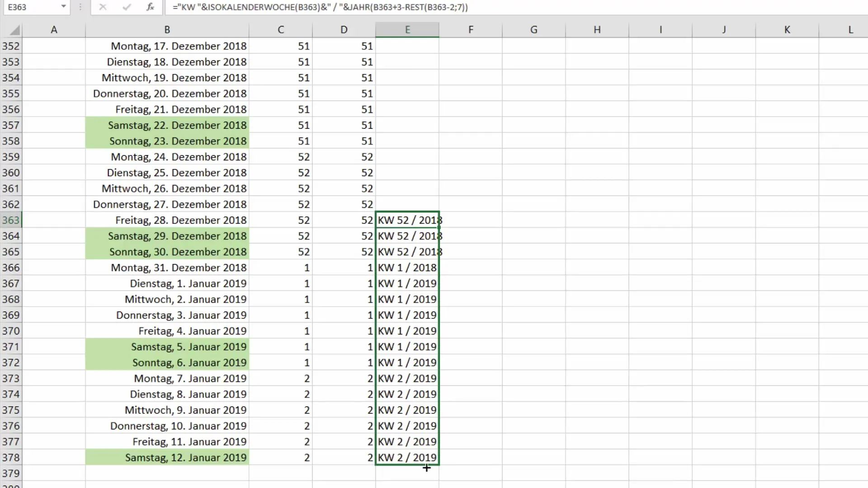The image size is (868, 488).
Task: Click green cell 'Samstag, 5. Januar 2019'
Action: pos(167,347)
